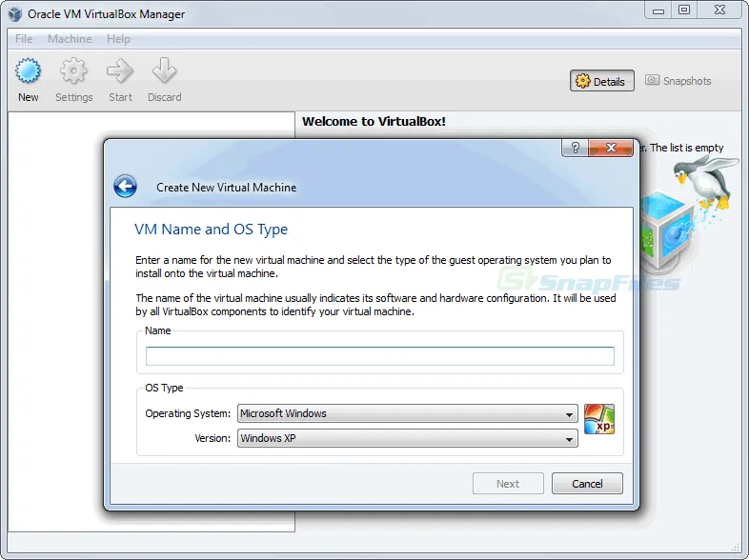The image size is (749, 560).
Task: Close the Create New Virtual Machine dialog
Action: point(611,148)
